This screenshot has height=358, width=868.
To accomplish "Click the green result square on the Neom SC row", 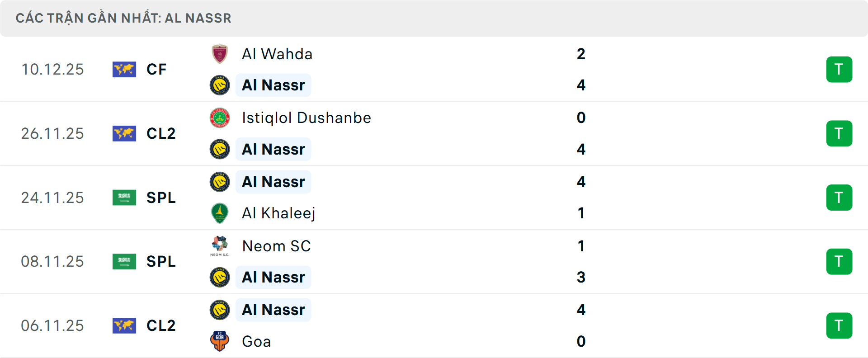I will click(x=840, y=261).
